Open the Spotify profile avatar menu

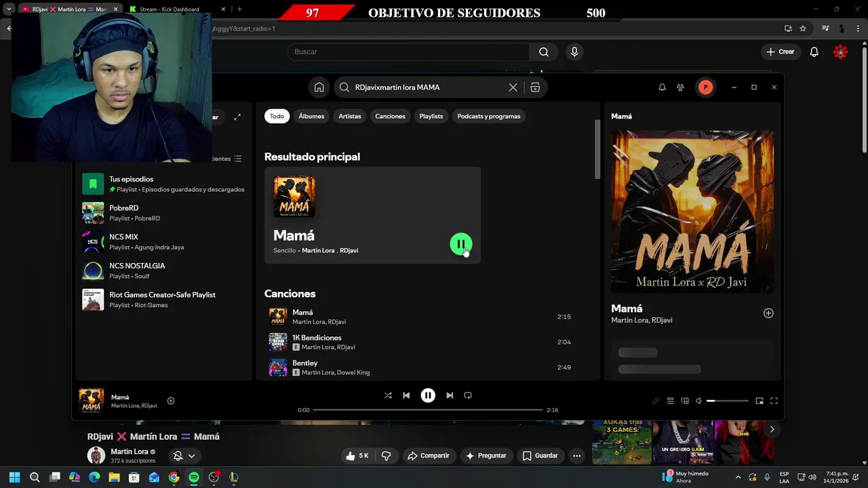pyautogui.click(x=706, y=87)
